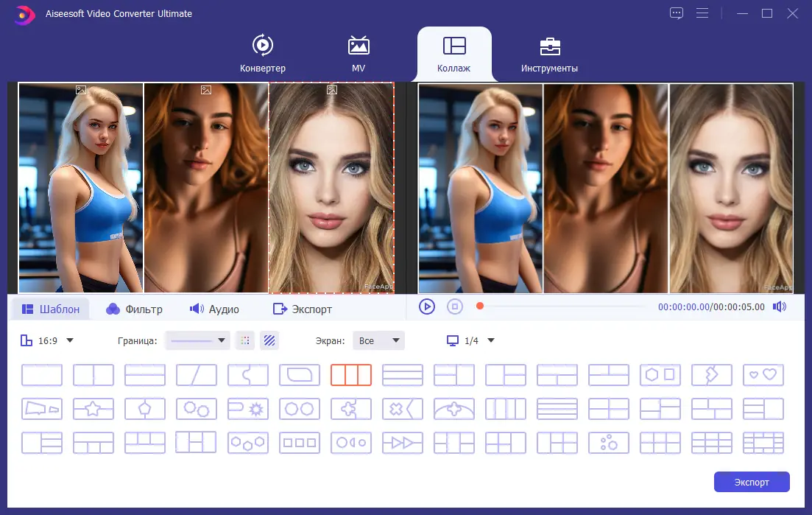
Task: Click the blue Экспорт button
Action: (752, 482)
